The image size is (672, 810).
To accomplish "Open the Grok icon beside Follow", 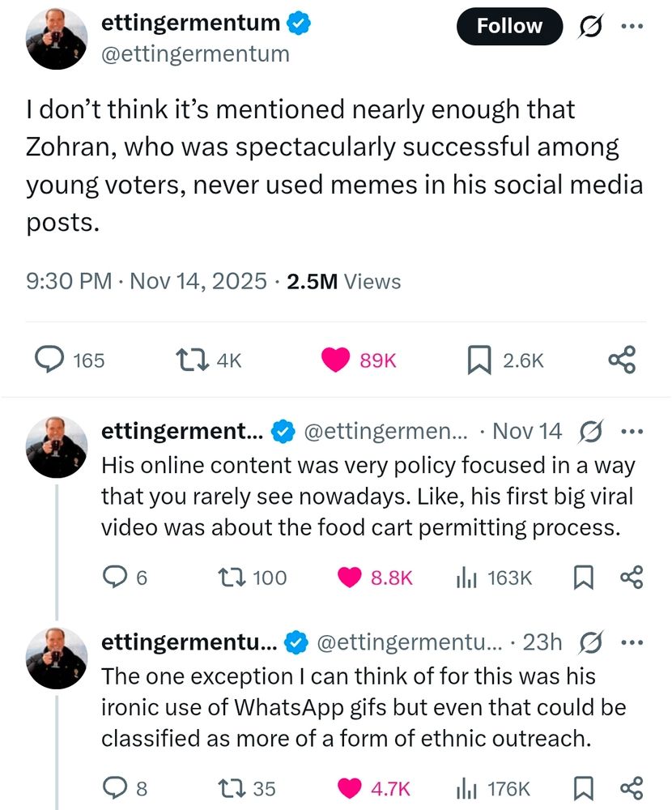I will (x=588, y=28).
